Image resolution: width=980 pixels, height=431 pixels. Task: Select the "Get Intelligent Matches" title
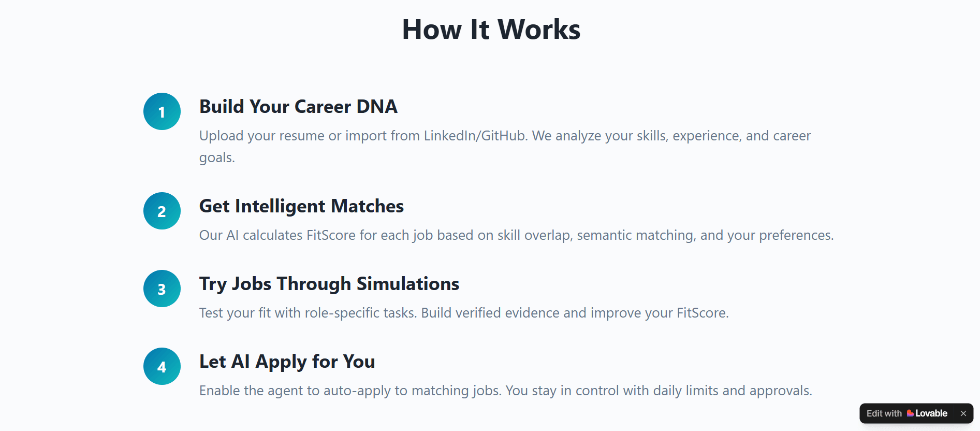click(x=301, y=206)
